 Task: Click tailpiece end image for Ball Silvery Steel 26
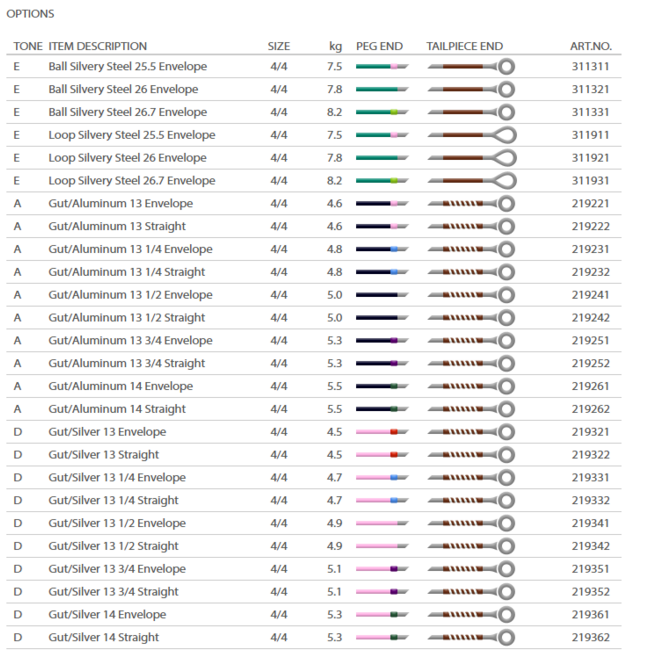471,89
